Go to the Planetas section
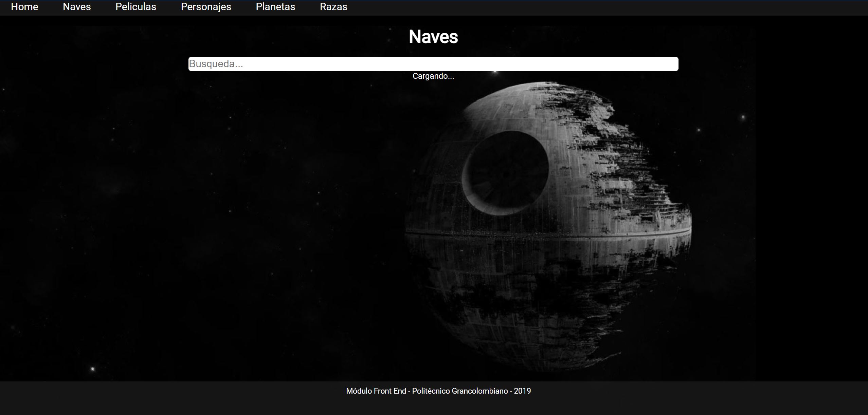This screenshot has height=415, width=868. pos(276,7)
